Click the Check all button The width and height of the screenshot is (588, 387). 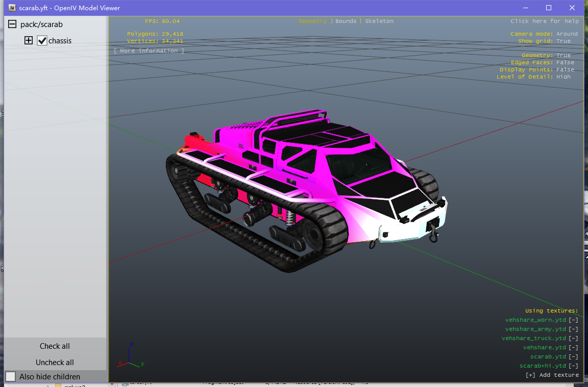pos(55,346)
